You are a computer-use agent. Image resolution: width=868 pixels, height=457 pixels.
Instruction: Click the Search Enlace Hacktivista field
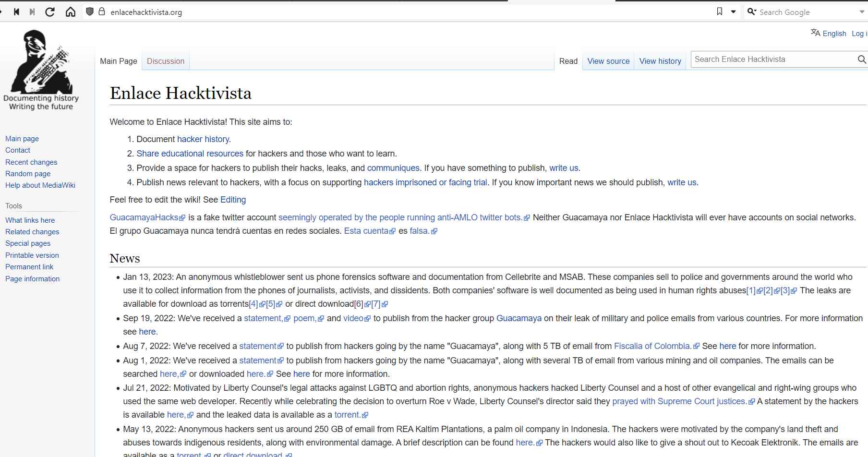[773, 60]
